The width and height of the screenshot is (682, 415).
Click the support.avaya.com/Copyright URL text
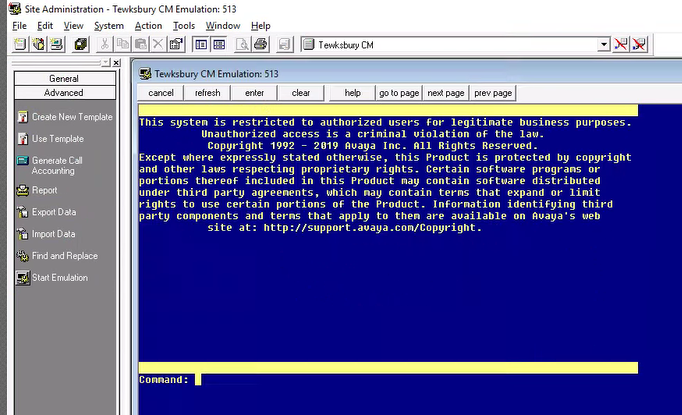pos(373,228)
